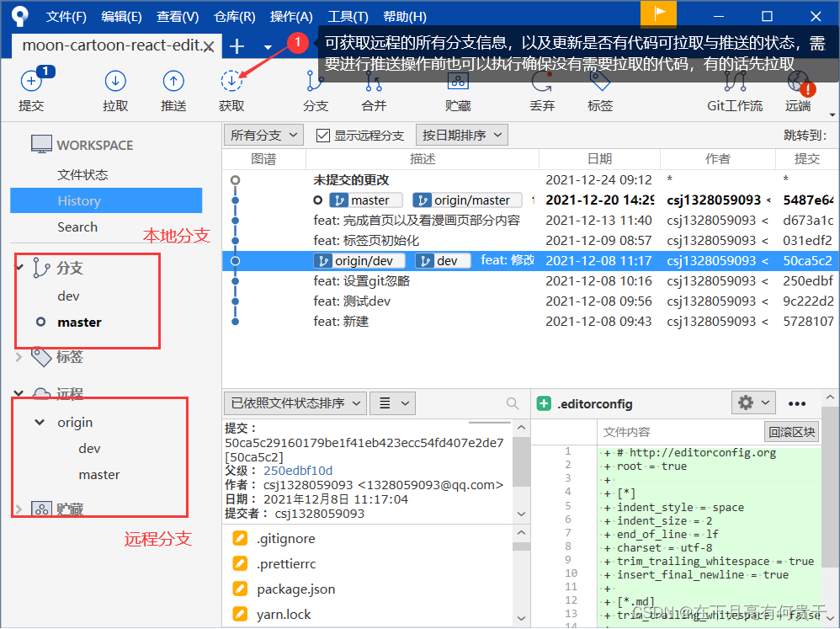This screenshot has width=840, height=629.
Task: Select commit 'feat: 测试dev'
Action: [530, 301]
